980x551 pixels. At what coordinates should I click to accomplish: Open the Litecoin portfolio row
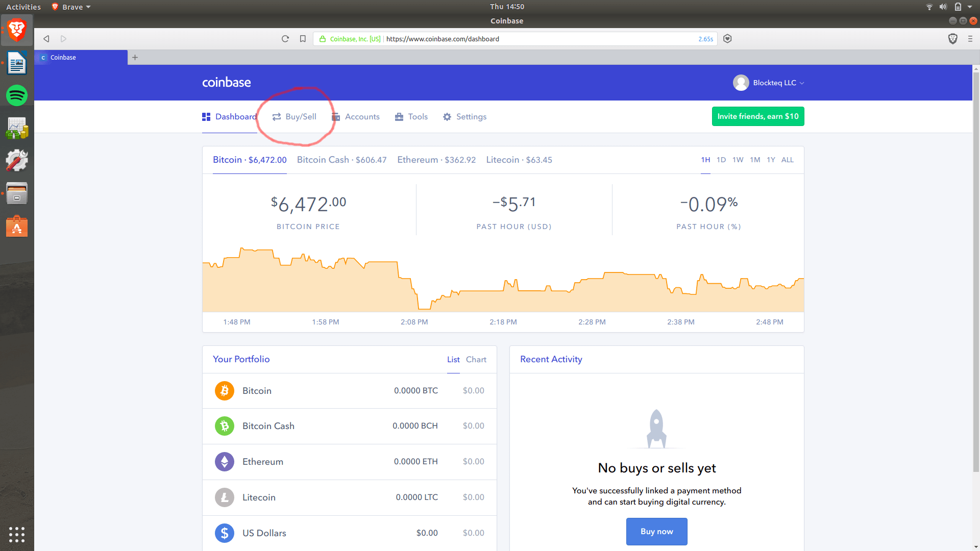point(350,497)
